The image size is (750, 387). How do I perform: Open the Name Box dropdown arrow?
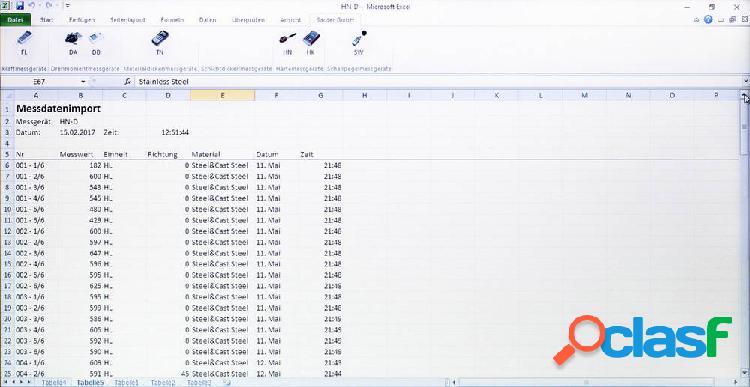point(83,82)
